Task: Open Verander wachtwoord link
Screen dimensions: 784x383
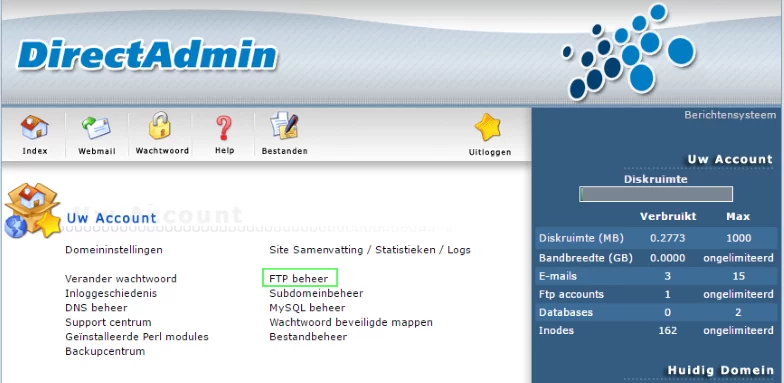Action: 120,278
